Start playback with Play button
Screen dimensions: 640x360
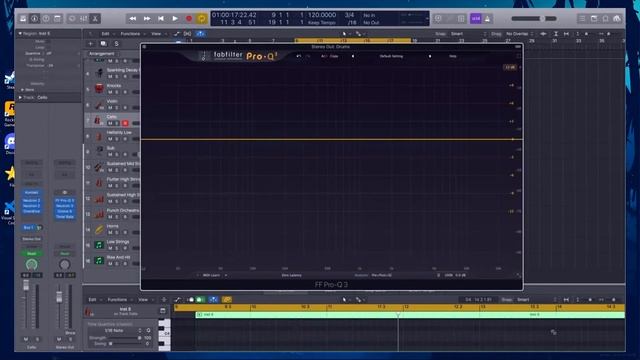click(175, 18)
